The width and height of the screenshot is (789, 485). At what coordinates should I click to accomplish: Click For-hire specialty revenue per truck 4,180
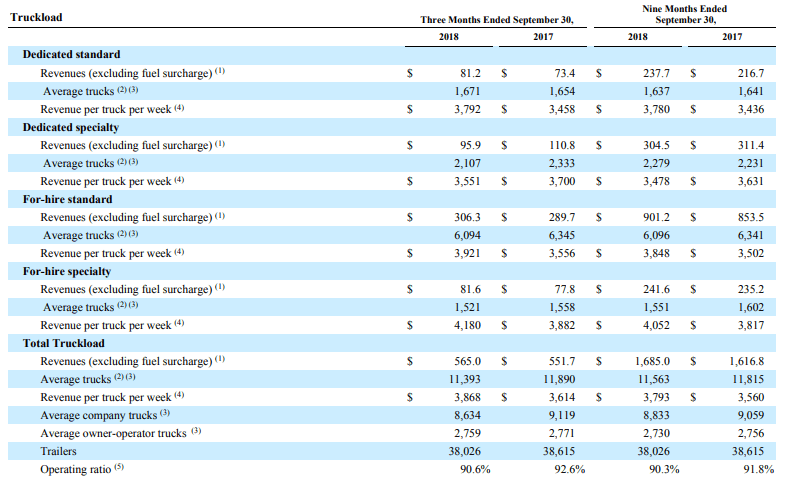[467, 326]
